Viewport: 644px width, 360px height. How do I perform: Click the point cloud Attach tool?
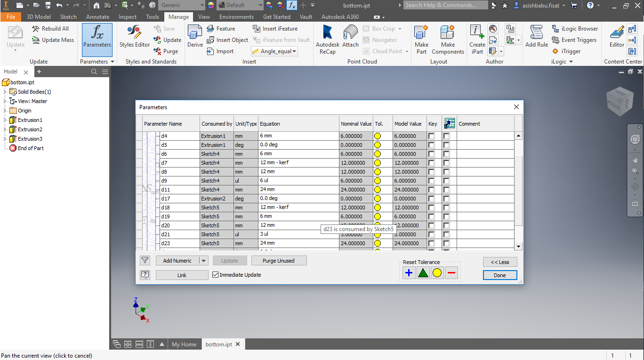[x=350, y=37]
